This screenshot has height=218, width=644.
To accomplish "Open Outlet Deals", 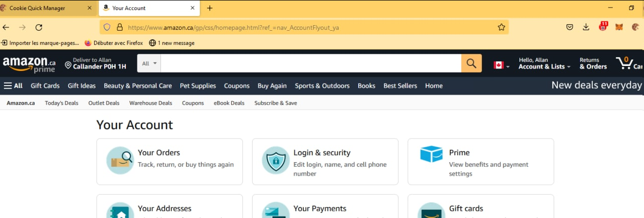I will 104,103.
